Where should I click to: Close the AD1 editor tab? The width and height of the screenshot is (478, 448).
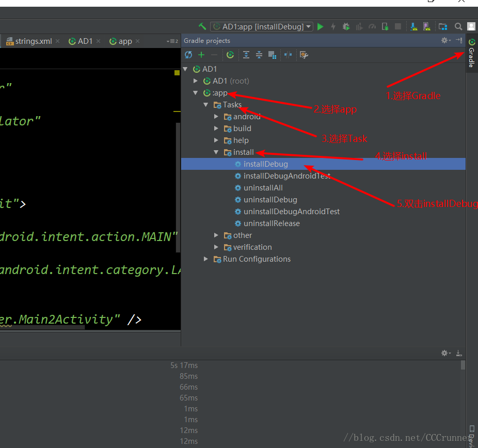[98, 41]
